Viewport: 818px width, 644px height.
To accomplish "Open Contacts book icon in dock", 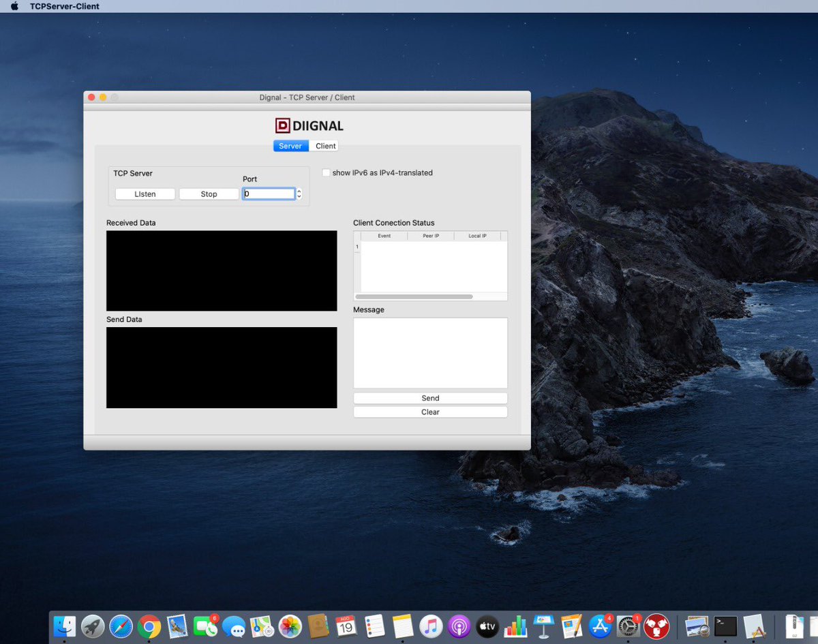I will 318,626.
